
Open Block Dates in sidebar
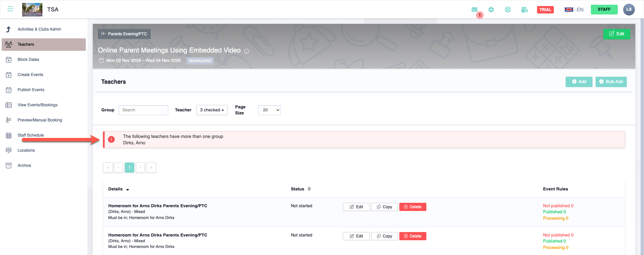[x=28, y=60]
